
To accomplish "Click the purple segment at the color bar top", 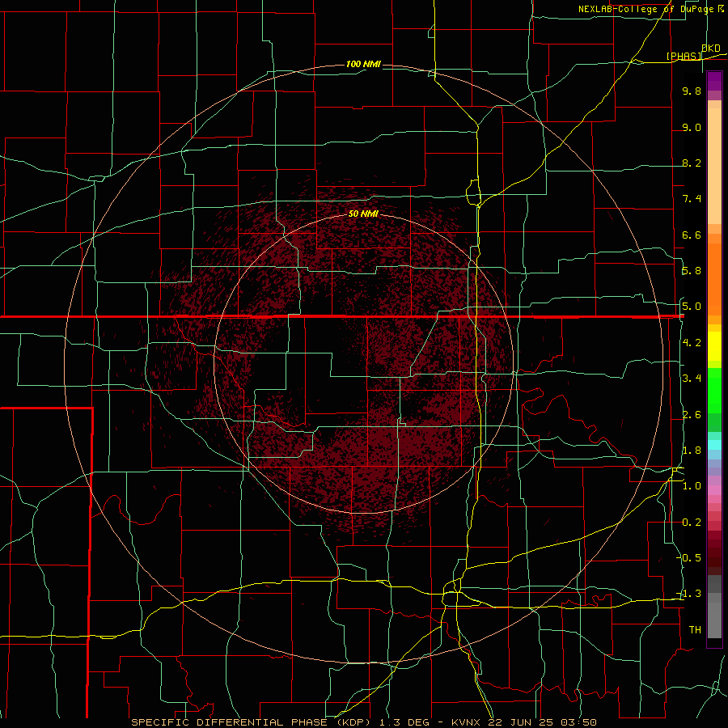I will point(714,81).
